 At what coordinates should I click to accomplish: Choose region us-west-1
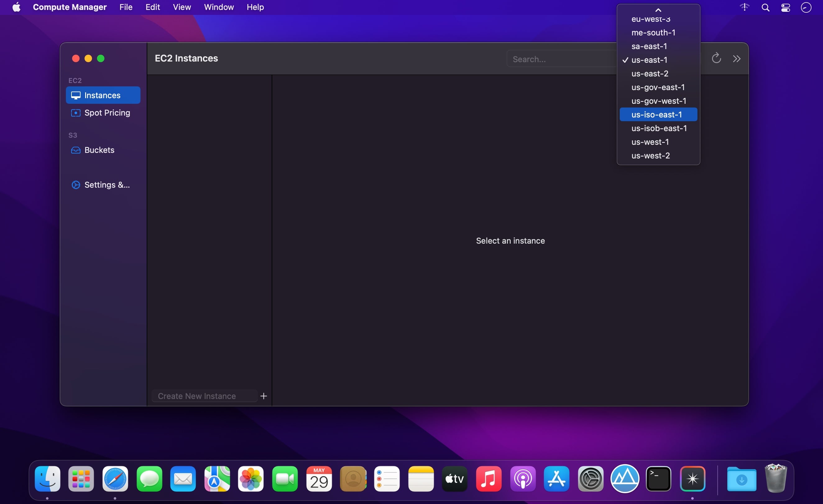[x=658, y=142]
